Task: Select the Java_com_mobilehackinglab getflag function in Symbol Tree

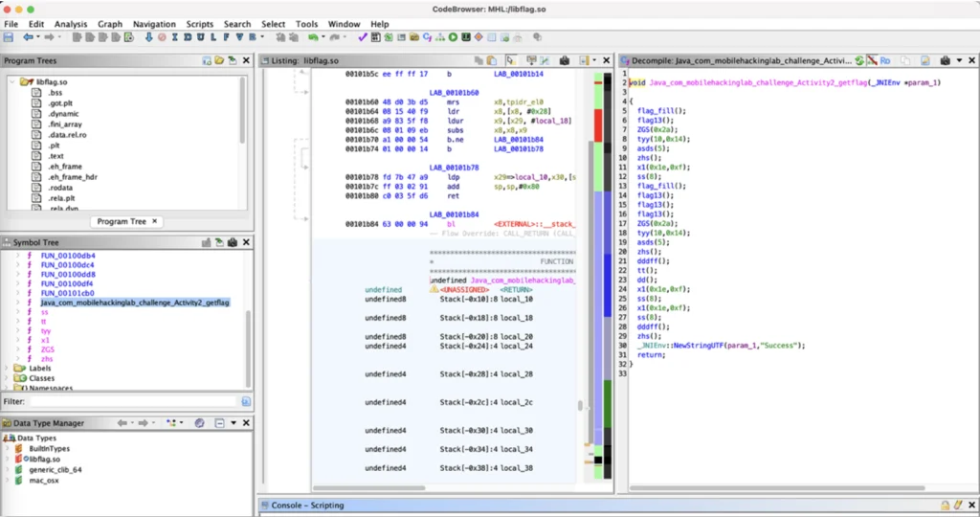Action: (135, 303)
